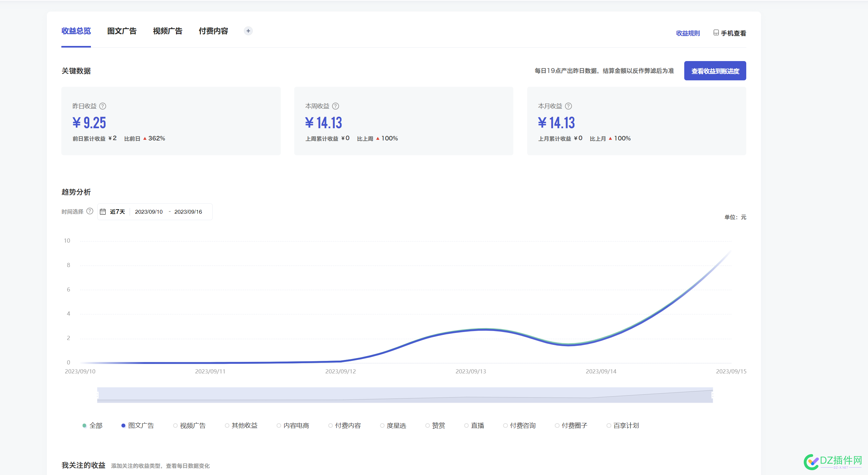Click the 362% growth figure
Viewport: 868px width, 475px height.
coord(157,139)
